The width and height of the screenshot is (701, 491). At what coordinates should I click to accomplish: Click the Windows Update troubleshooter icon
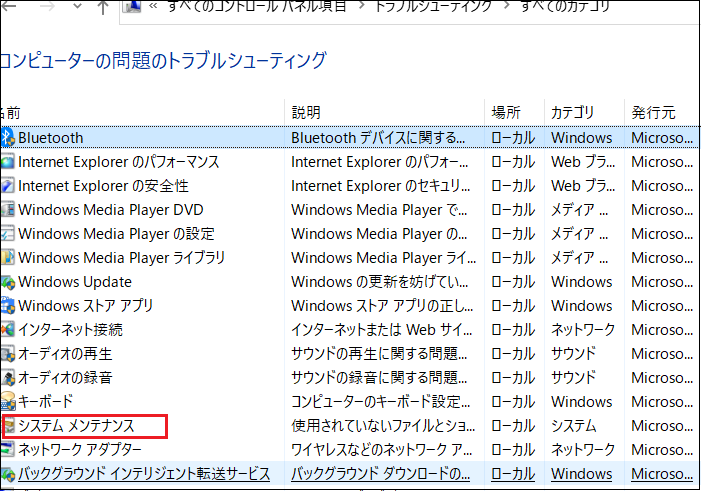pos(7,282)
